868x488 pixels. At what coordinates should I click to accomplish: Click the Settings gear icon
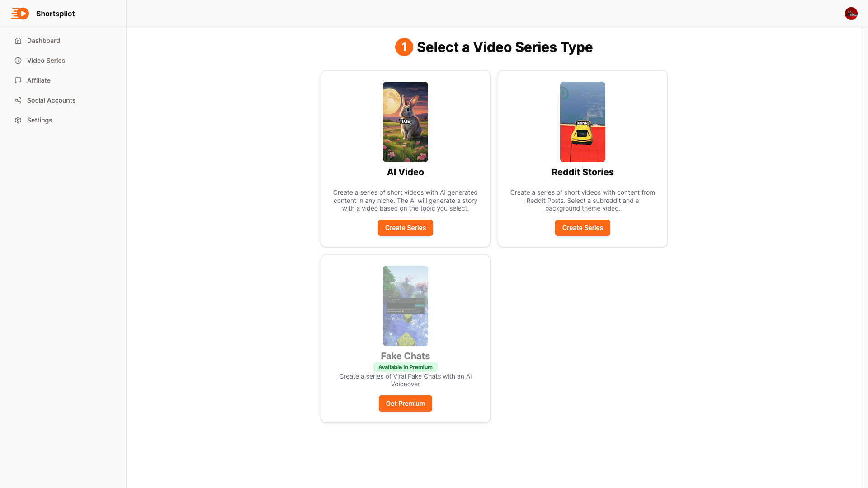tap(18, 120)
